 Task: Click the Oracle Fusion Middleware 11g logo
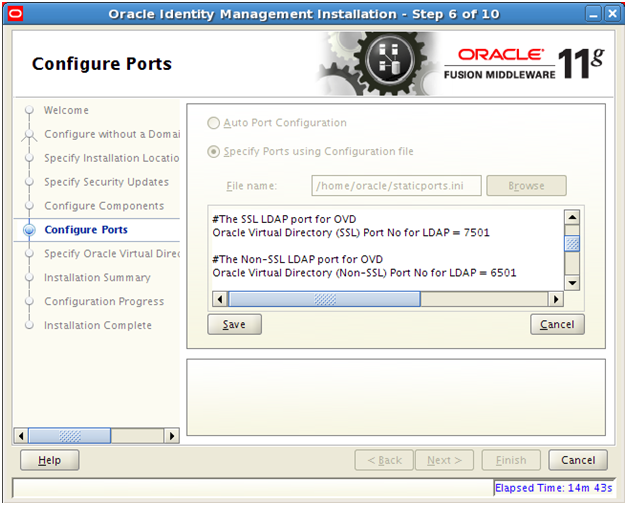tap(523, 64)
